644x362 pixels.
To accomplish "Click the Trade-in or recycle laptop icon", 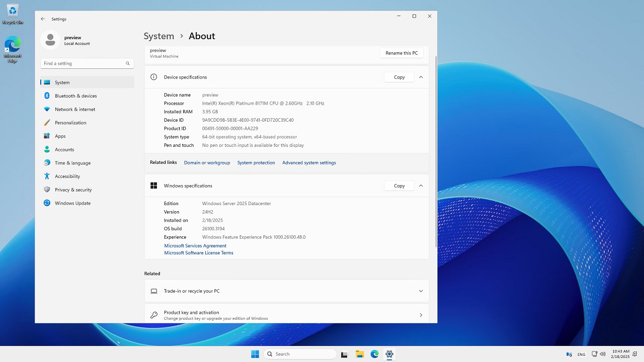I will [154, 291].
